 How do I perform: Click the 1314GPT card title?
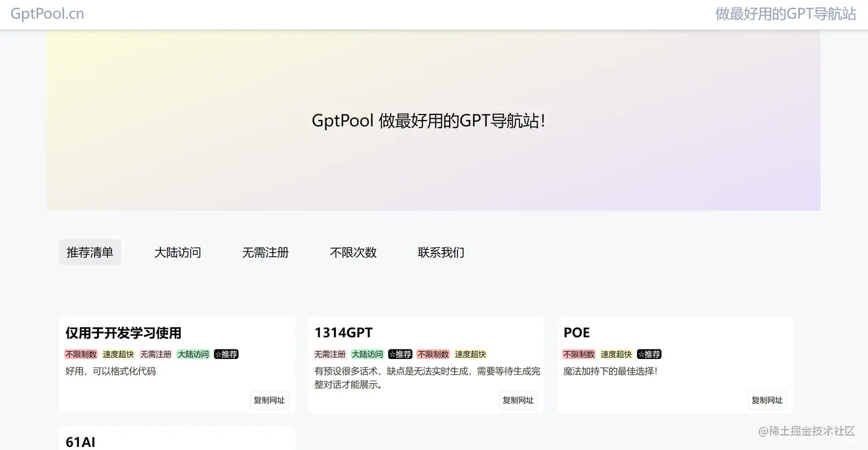click(x=344, y=333)
